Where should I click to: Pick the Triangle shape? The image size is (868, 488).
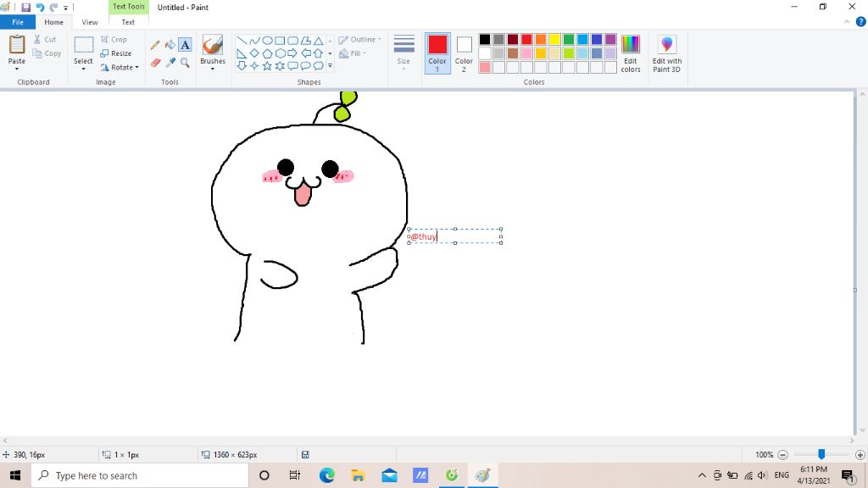click(318, 41)
